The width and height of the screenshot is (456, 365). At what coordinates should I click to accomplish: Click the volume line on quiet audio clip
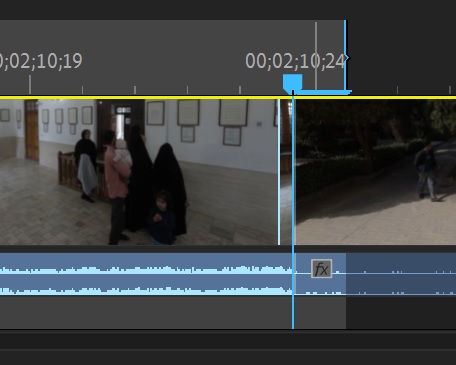click(x=401, y=273)
